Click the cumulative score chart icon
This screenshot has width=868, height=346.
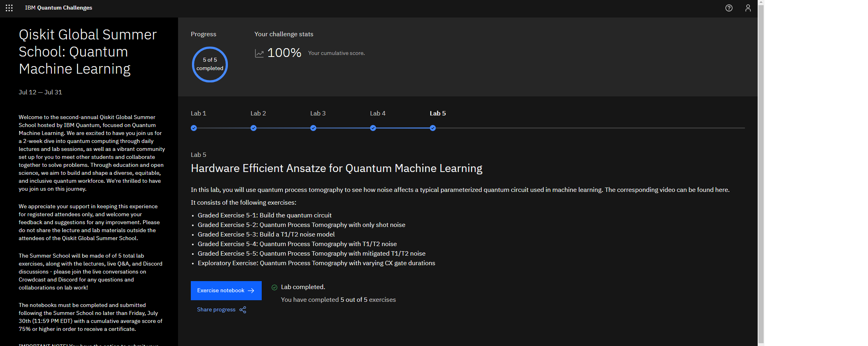click(259, 53)
